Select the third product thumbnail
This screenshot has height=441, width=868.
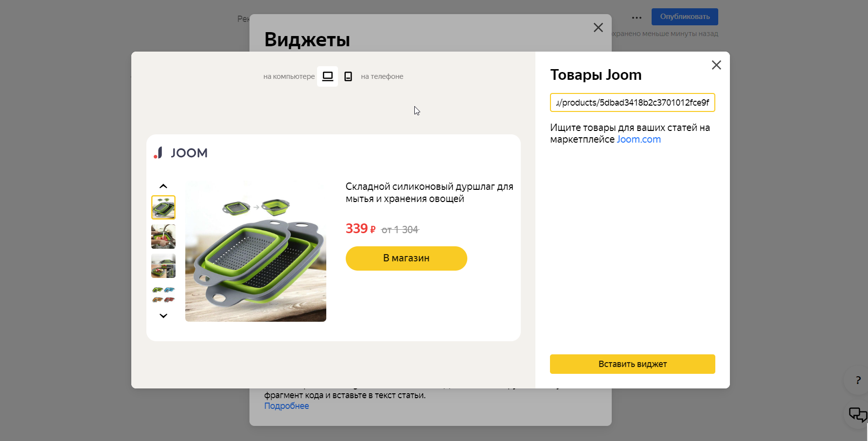(x=163, y=266)
